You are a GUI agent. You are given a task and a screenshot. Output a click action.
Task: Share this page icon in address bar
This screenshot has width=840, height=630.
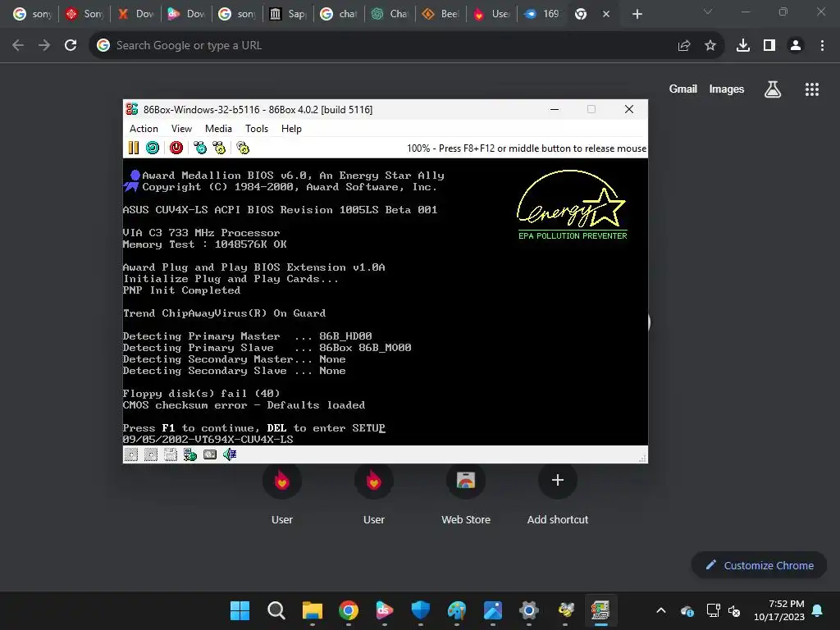pos(684,46)
